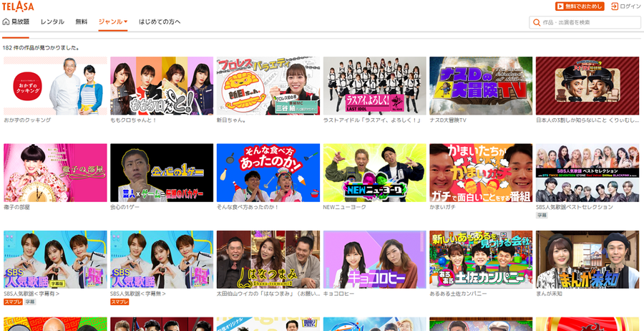Click the play icon in 無料でおためし

tap(560, 6)
